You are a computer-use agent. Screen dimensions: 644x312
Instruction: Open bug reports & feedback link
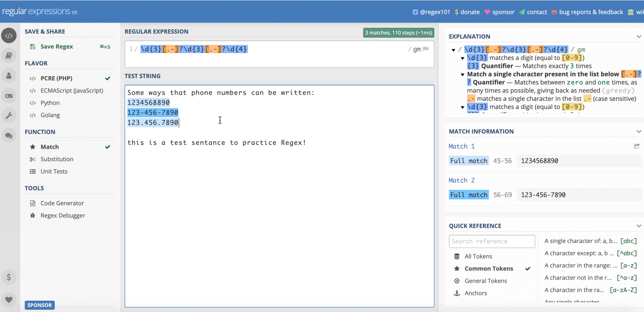[x=591, y=12]
